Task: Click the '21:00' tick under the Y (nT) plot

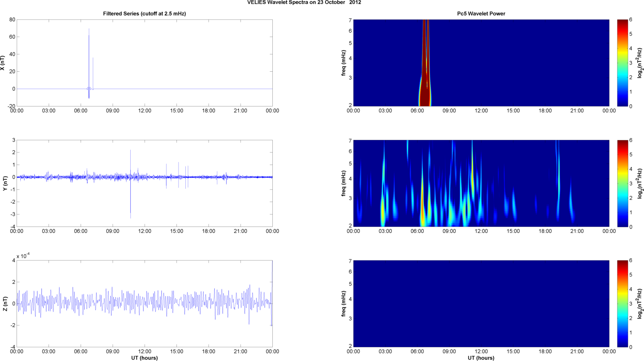Action: click(241, 231)
